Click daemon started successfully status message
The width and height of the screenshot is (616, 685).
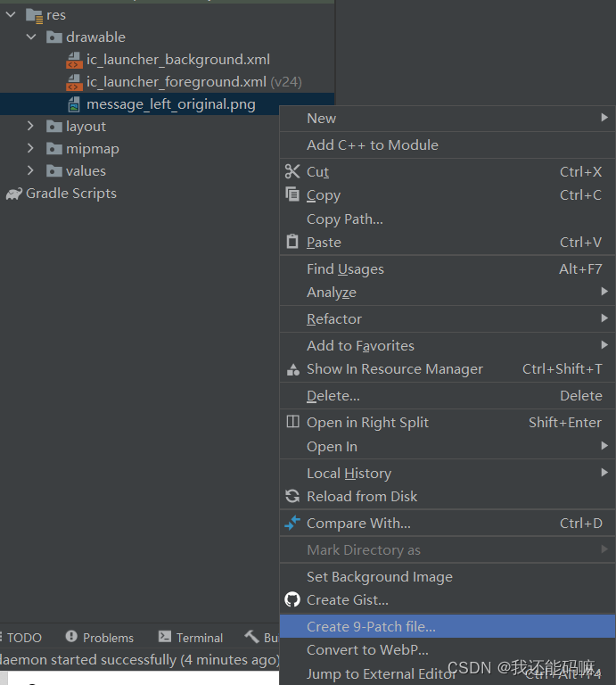tap(140, 660)
